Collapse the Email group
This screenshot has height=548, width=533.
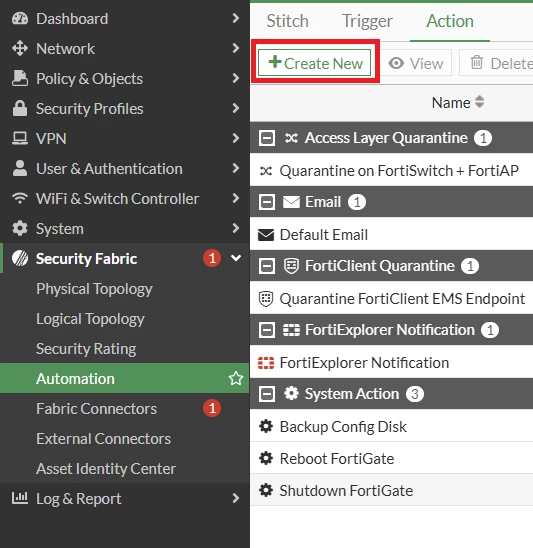267,202
